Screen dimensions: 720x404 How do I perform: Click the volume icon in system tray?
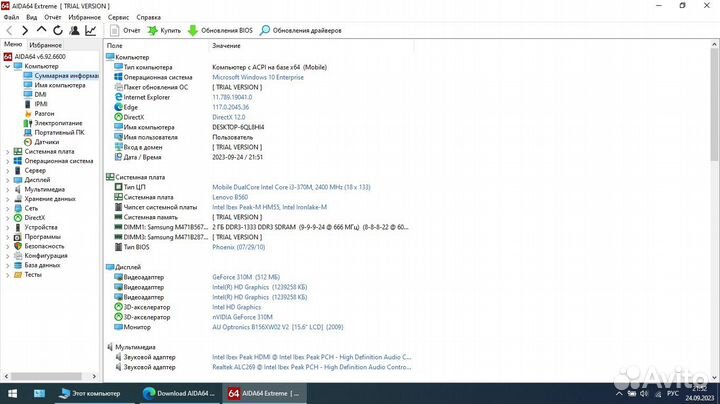coord(645,394)
